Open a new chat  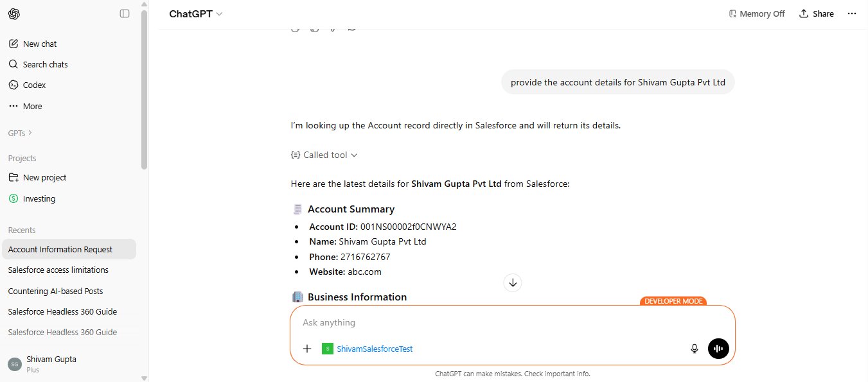[x=40, y=43]
